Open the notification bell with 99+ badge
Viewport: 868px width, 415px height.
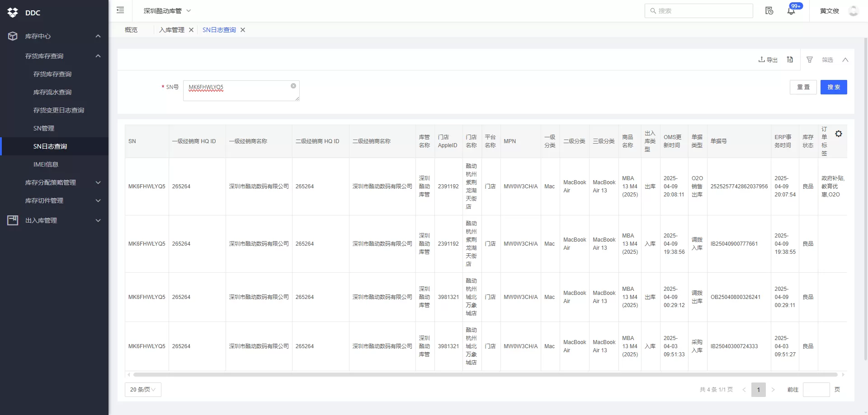click(x=791, y=11)
